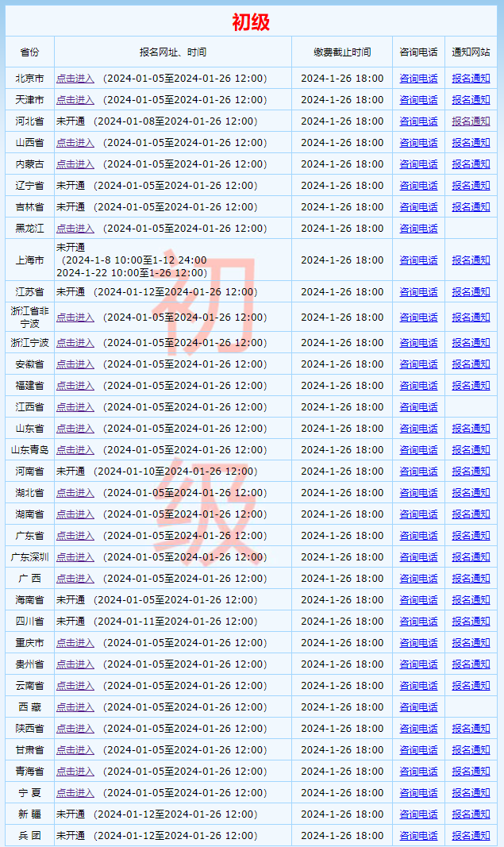Viewport: 504px width, 847px height.
Task: Select 未开通 text in 河南省 row
Action: point(71,471)
